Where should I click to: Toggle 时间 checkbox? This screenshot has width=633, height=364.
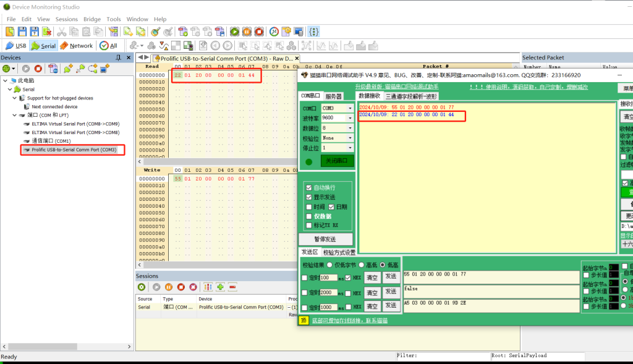309,207
